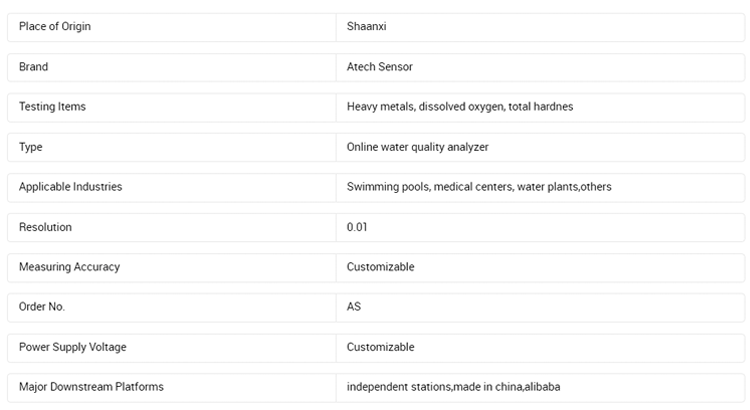Select the 0.01 resolution value
The height and width of the screenshot is (410, 750).
pos(357,227)
